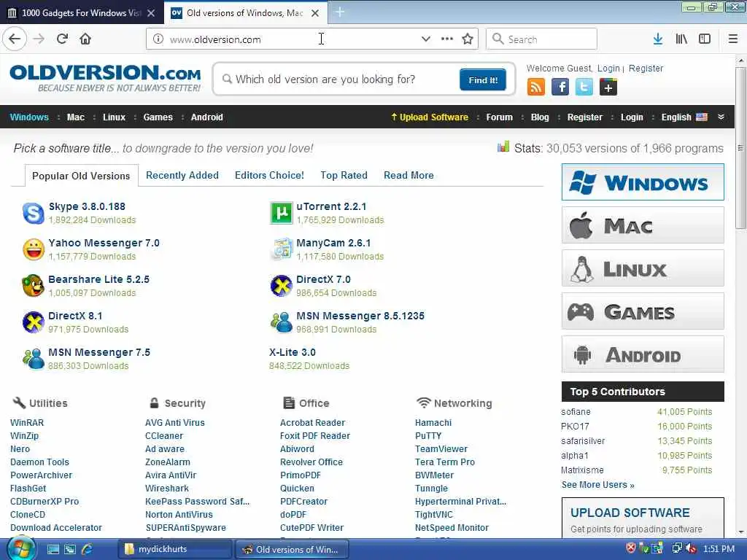The width and height of the screenshot is (747, 560).
Task: Select Windows in the black nav bar
Action: pyautogui.click(x=29, y=117)
